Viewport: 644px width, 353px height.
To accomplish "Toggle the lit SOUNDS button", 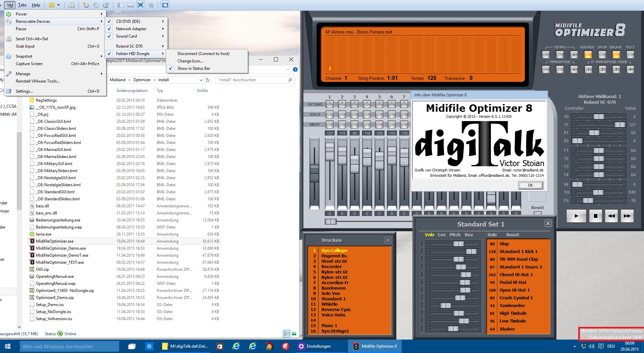I will pyautogui.click(x=588, y=55).
